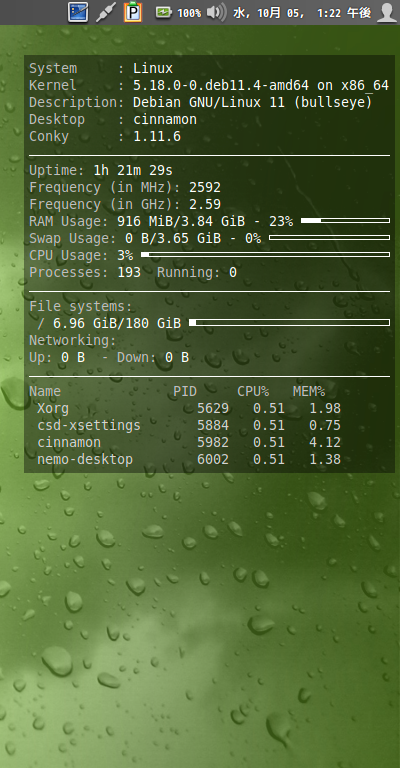Click the Conky version 1.11.6
The height and width of the screenshot is (768, 400).
157,137
